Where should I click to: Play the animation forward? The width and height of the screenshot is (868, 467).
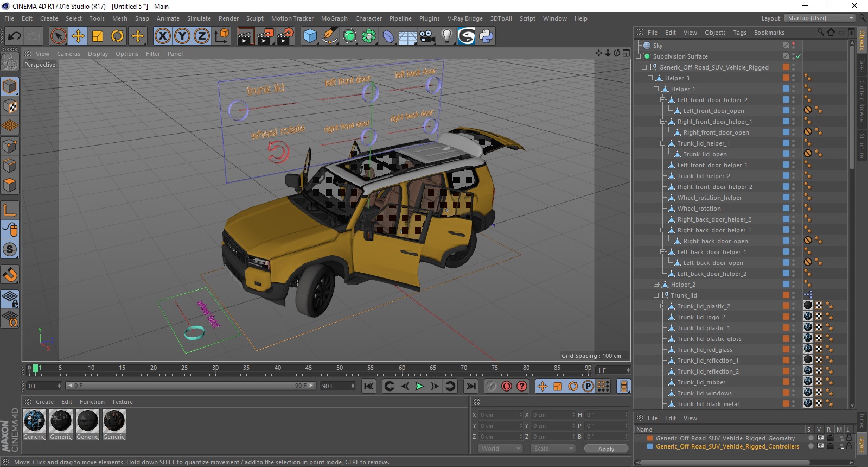419,386
